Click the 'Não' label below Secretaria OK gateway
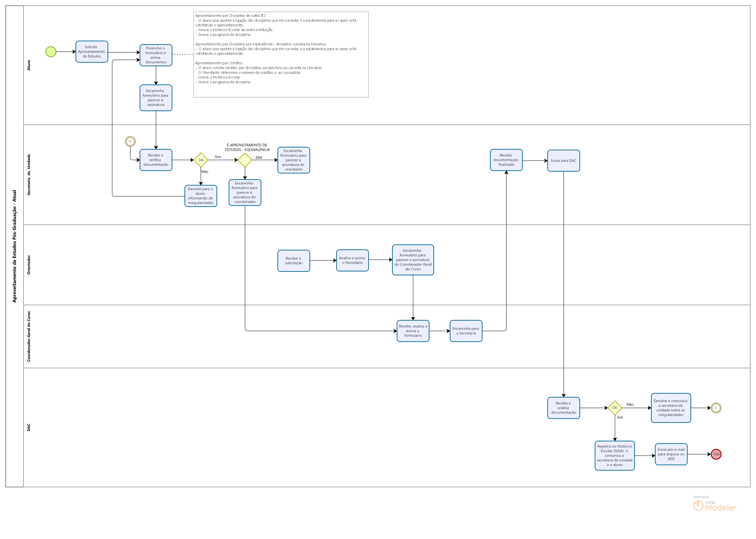 205,172
